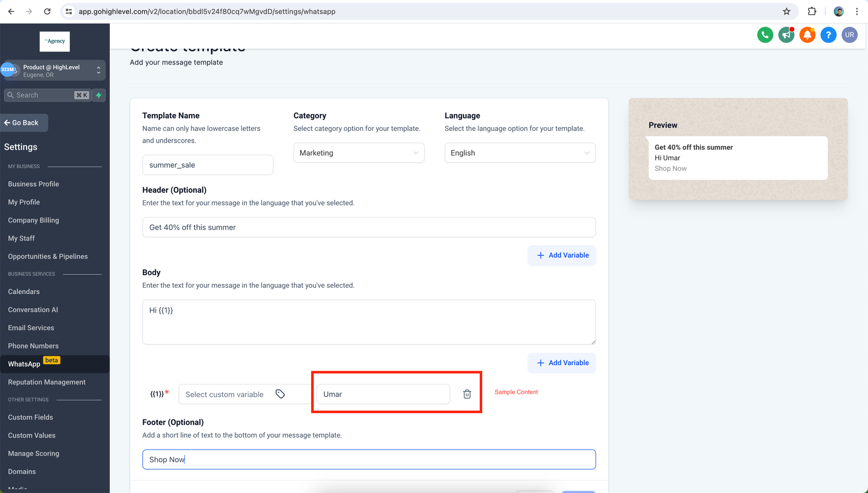Expand the Marketing category dropdown
The height and width of the screenshot is (493, 868).
(359, 153)
